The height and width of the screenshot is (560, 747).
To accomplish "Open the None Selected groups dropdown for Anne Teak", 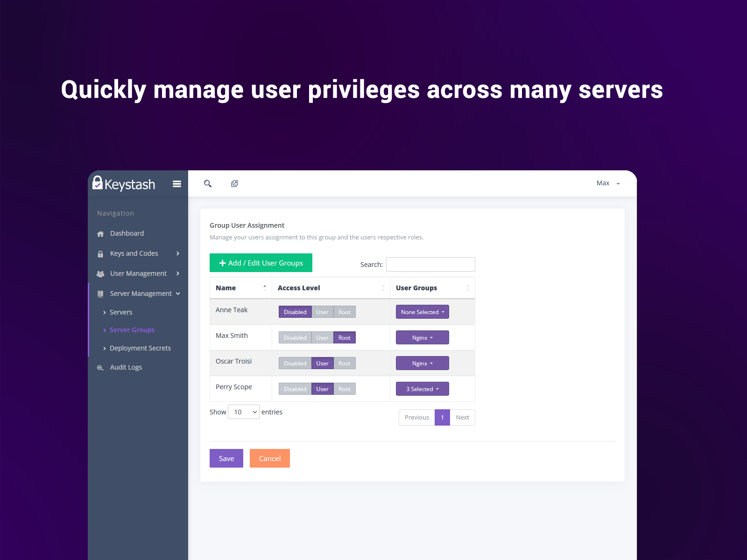I will click(x=422, y=312).
